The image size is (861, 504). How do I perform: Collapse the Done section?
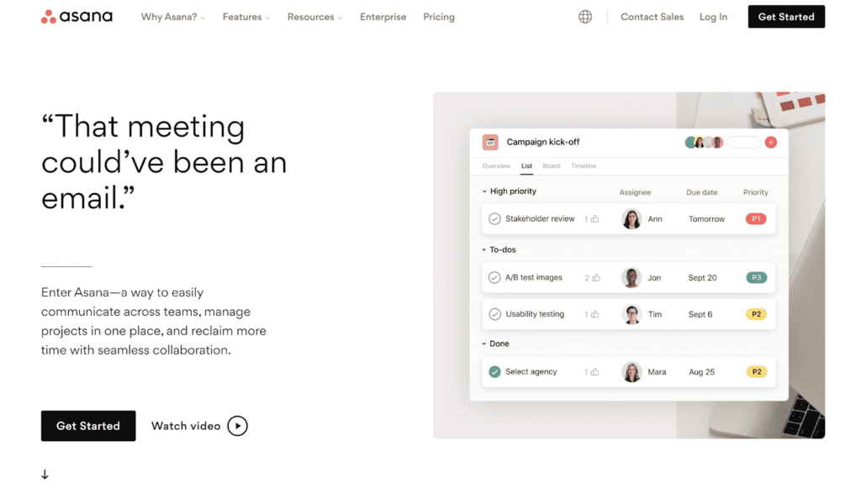click(x=483, y=344)
